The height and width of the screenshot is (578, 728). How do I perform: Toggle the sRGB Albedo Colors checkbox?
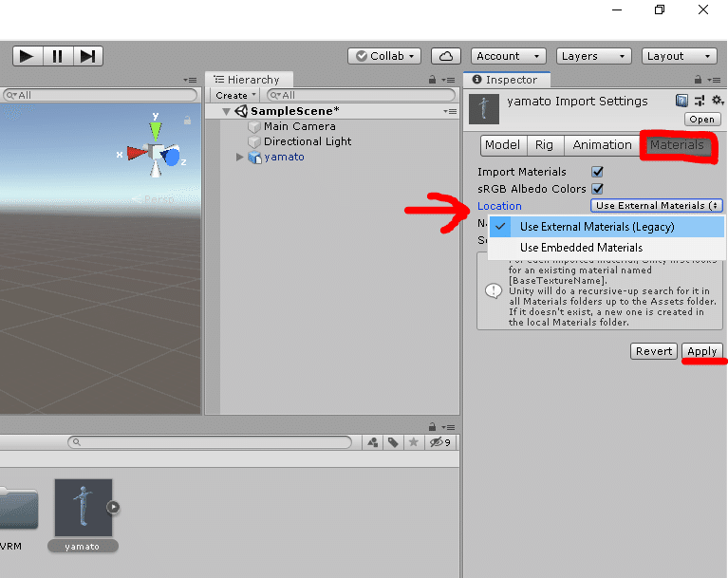click(598, 189)
